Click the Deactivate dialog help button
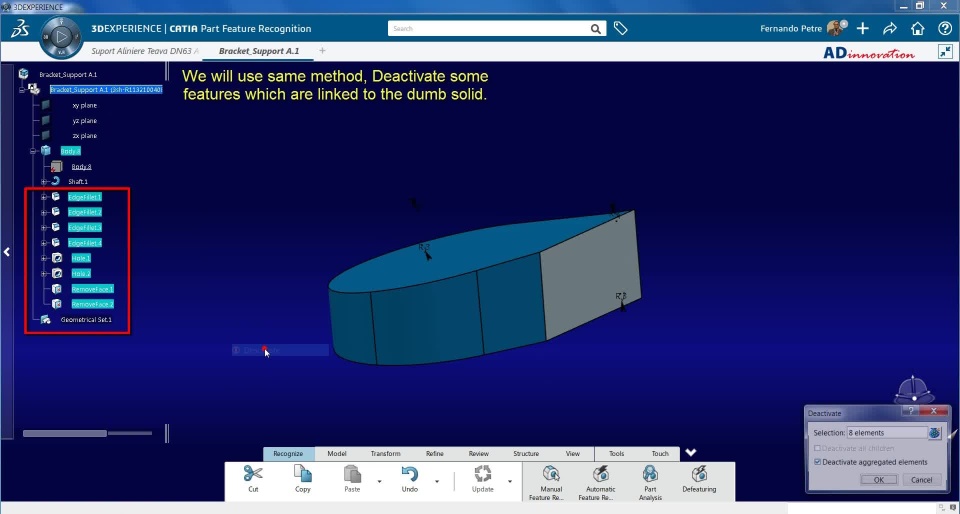960x514 pixels. (x=911, y=412)
